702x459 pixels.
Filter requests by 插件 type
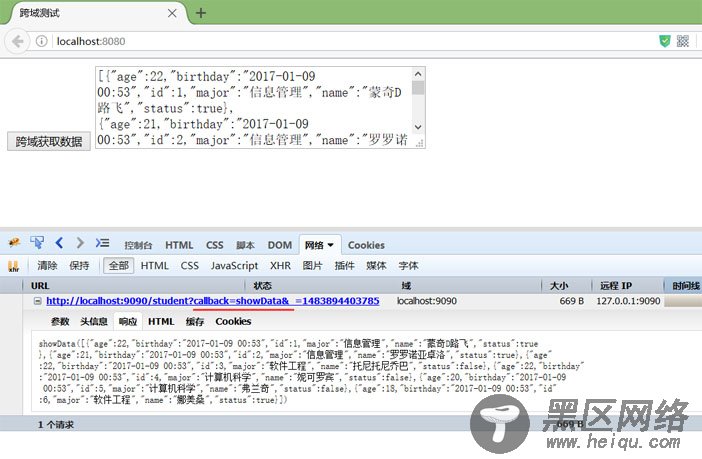(x=344, y=266)
